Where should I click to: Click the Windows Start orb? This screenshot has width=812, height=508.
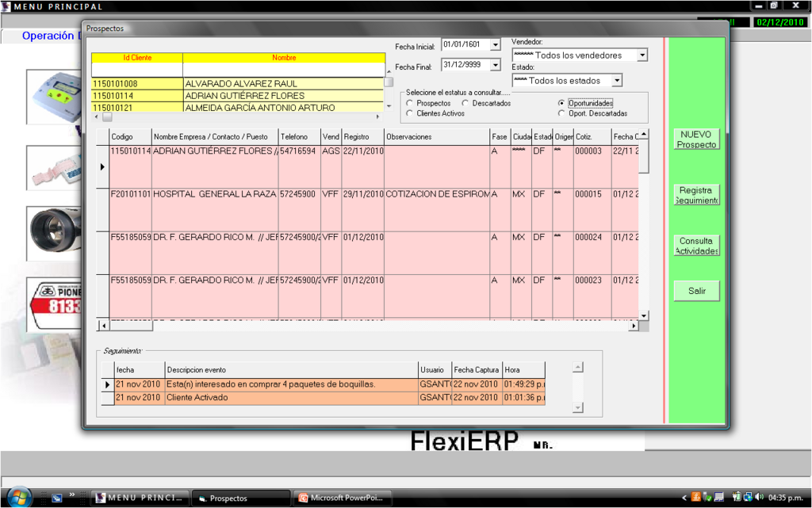(17, 497)
